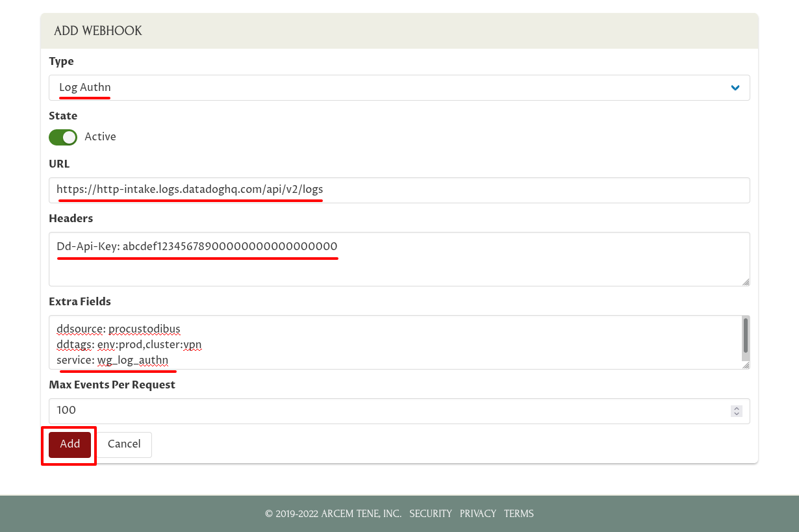Click the 'URL' field label
The image size is (799, 532).
[x=59, y=164]
